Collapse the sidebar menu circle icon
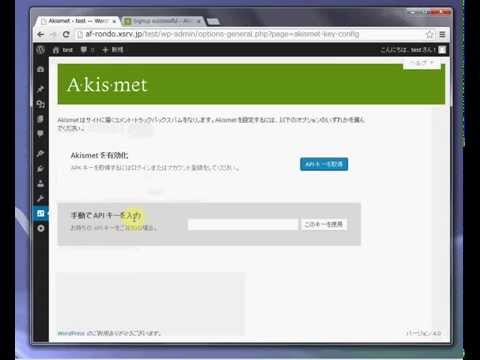 pos(41,228)
